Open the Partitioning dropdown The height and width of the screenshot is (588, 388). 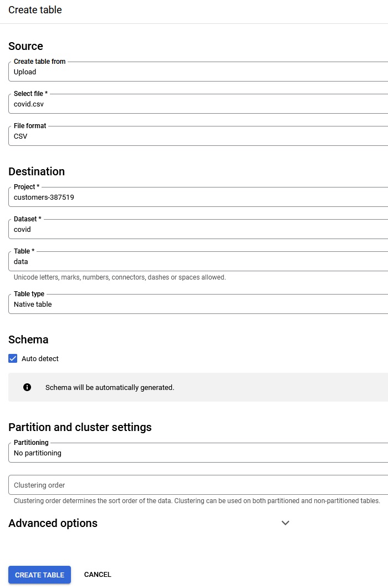click(198, 453)
